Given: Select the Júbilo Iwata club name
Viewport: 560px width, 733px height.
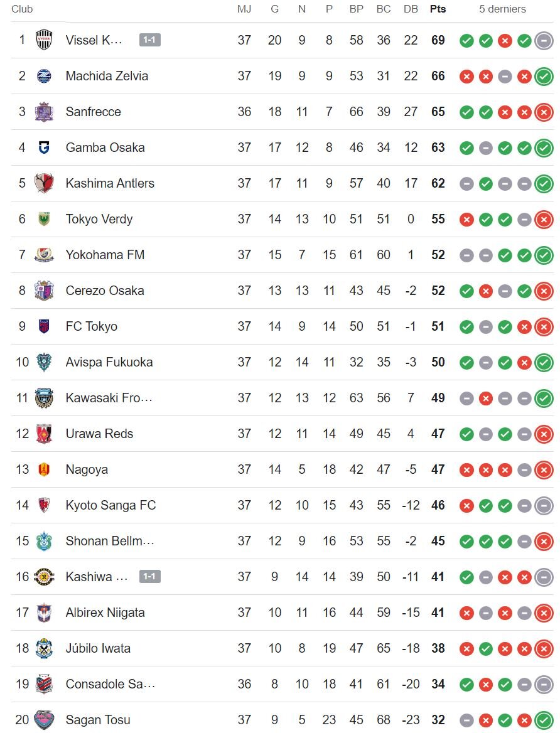Looking at the screenshot, I should coord(98,648).
